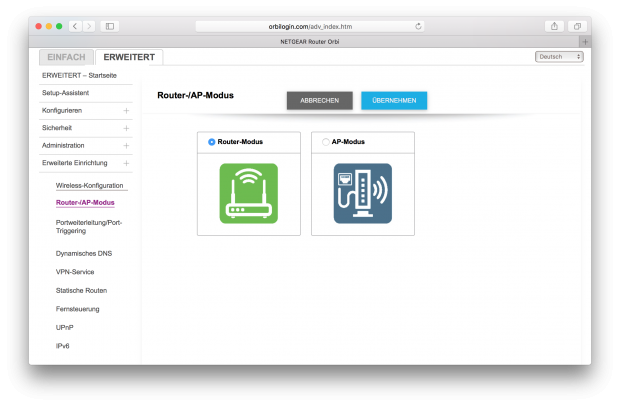
Task: Open the Fernsteuerung page
Action: click(x=78, y=309)
